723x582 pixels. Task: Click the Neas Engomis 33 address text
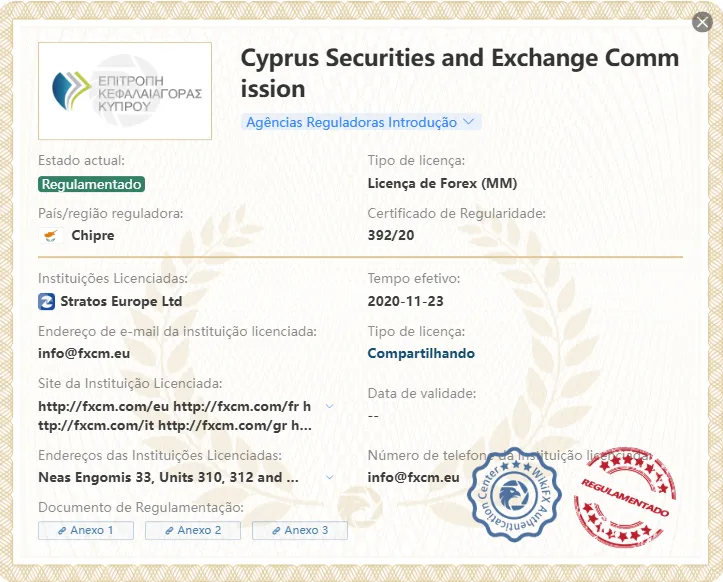pyautogui.click(x=168, y=477)
